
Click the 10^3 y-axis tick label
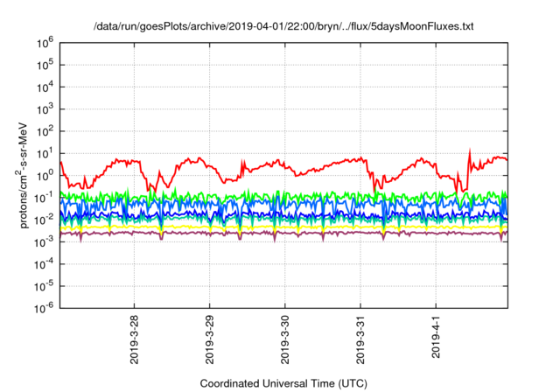(x=45, y=109)
